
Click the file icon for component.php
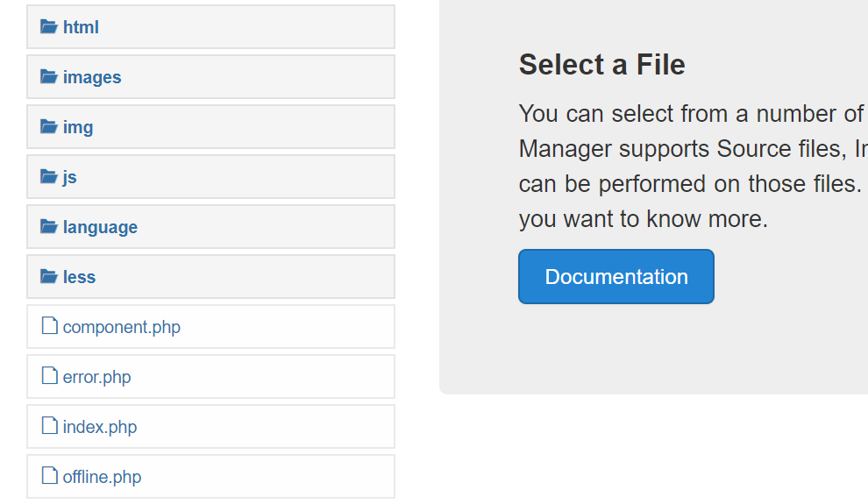(x=50, y=327)
